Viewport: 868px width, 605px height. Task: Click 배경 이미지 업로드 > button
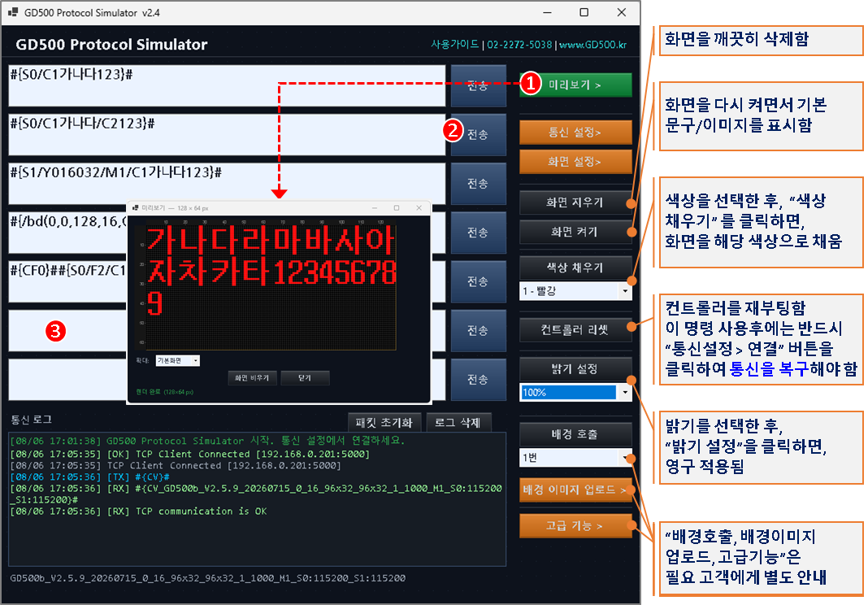[x=575, y=490]
